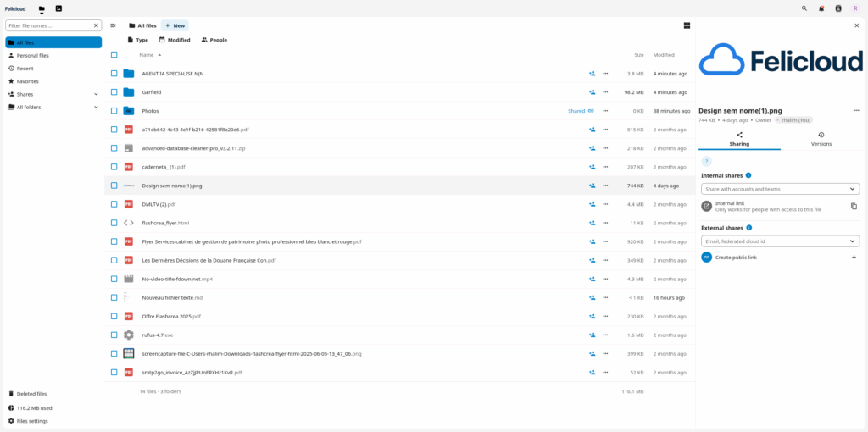Click the question mark help icon in Sharing
868x432 pixels.
tap(706, 162)
